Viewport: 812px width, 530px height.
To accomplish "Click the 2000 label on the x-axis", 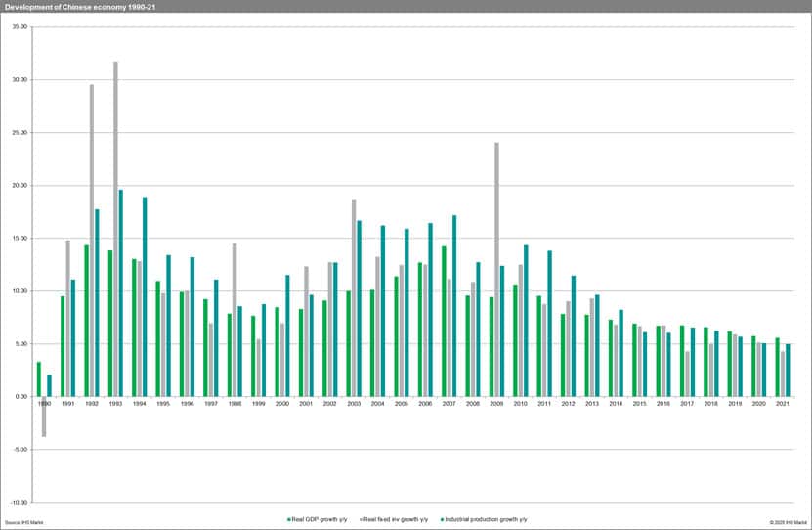I will click(x=281, y=403).
